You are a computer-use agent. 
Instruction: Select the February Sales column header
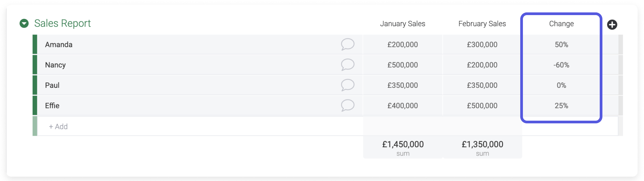click(482, 24)
